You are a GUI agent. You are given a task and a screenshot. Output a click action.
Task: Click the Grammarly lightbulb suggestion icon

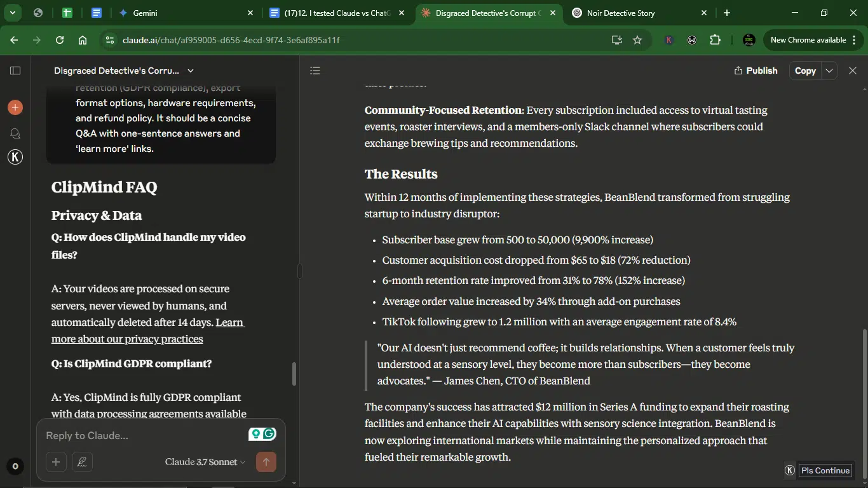256,434
